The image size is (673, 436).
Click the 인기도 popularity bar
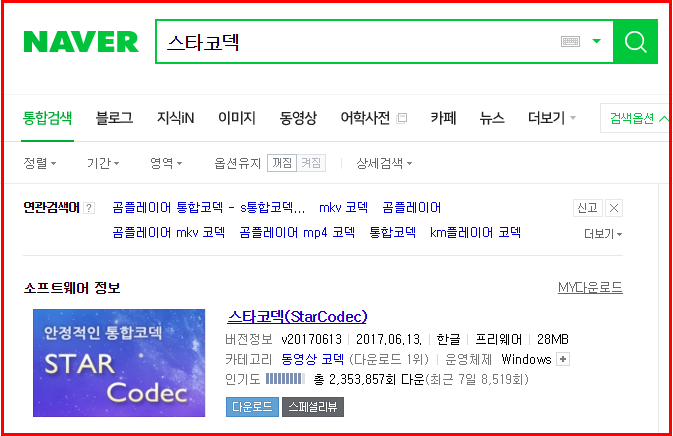coord(285,379)
